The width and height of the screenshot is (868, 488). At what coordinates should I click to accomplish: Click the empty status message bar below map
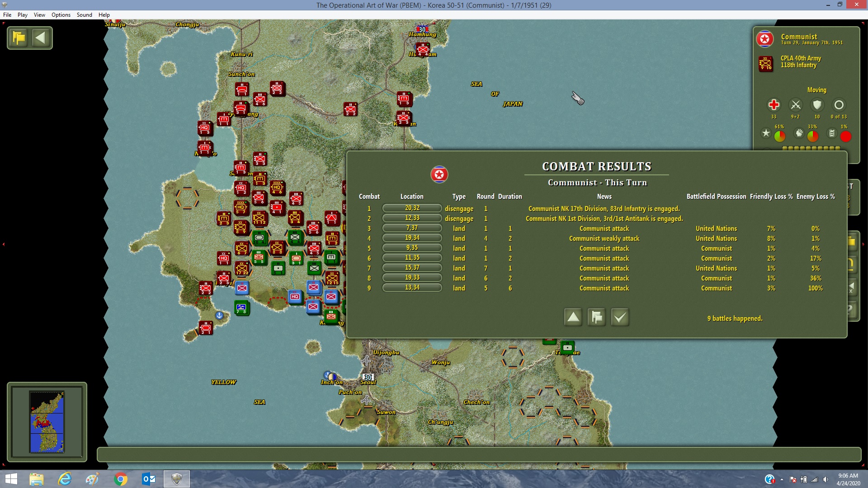[x=479, y=455]
